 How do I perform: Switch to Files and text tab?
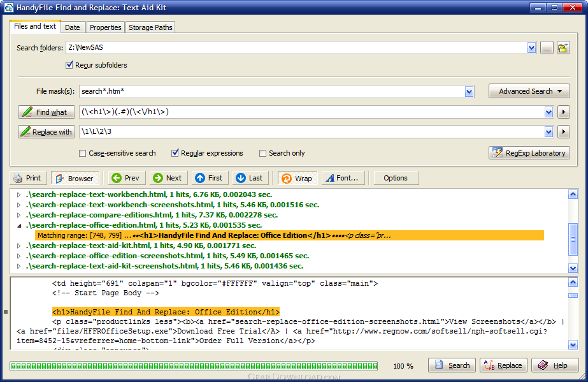tap(35, 26)
